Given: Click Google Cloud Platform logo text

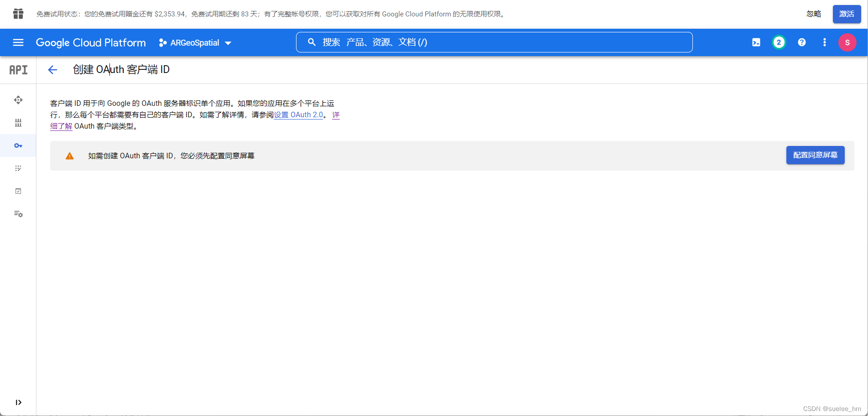Looking at the screenshot, I should point(91,42).
